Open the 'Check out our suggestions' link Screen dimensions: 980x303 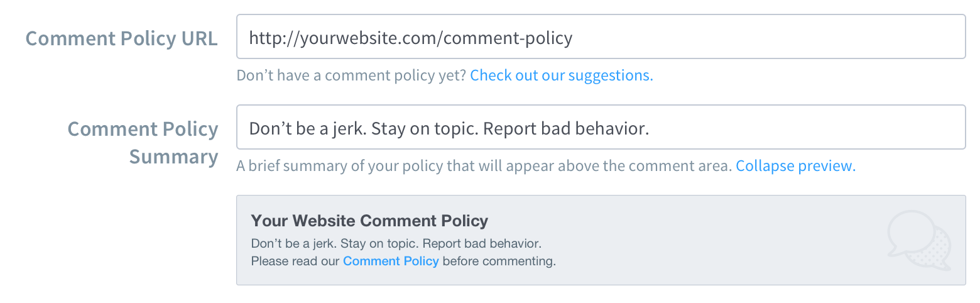[562, 75]
